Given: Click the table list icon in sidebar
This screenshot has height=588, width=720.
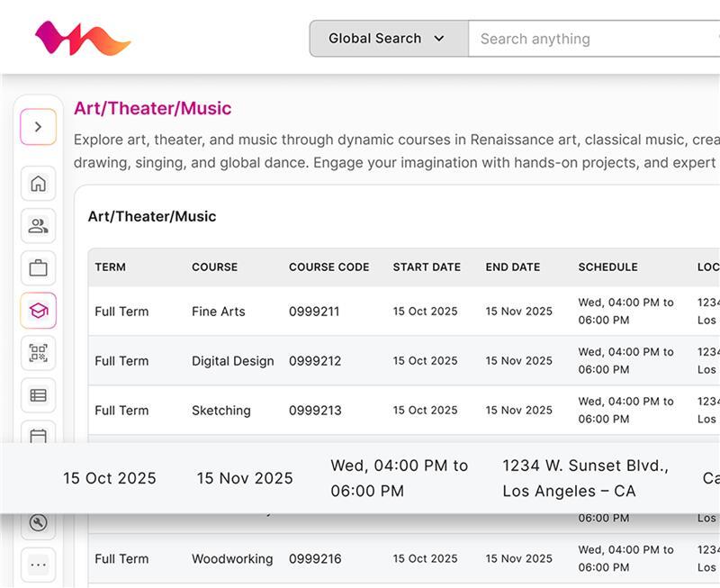Looking at the screenshot, I should (x=38, y=394).
